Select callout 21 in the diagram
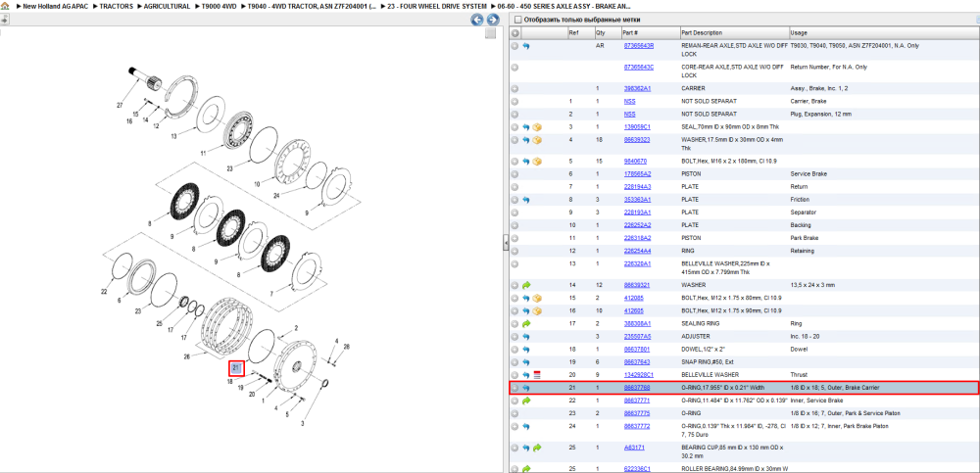 click(236, 368)
